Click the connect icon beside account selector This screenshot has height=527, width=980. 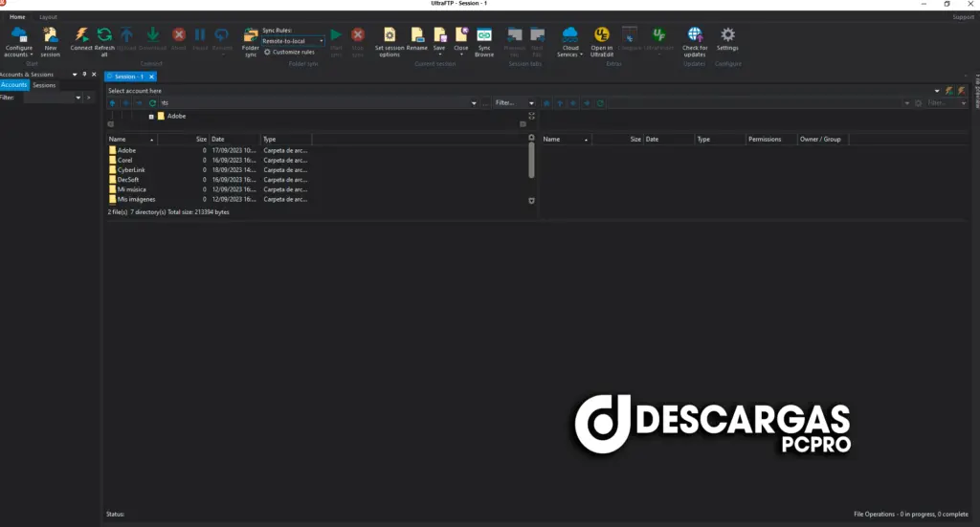coord(948,91)
